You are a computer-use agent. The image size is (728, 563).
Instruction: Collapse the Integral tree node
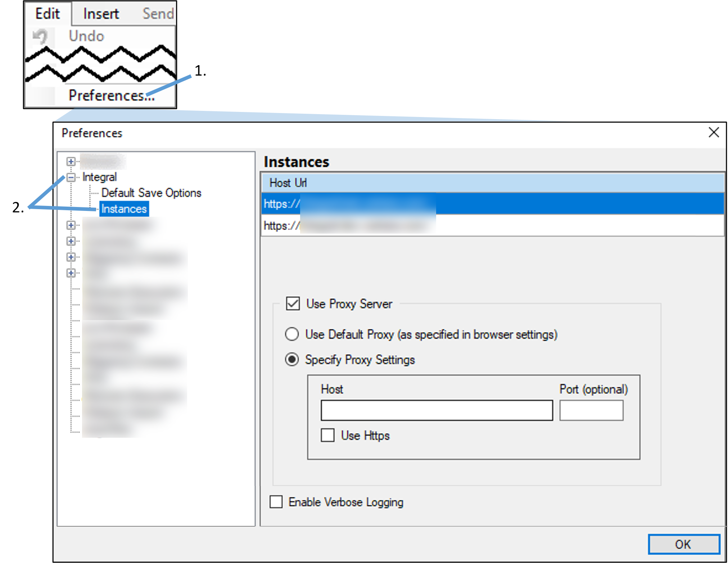(71, 177)
